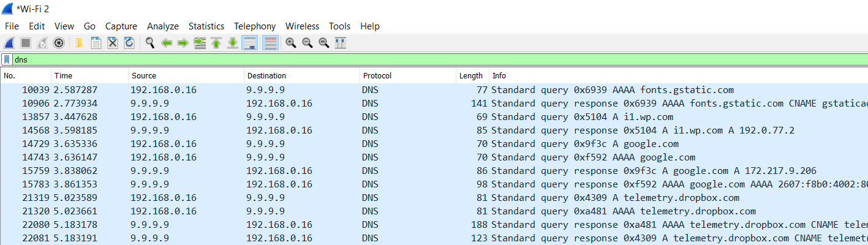868x245 pixels.
Task: Open the Statistics menu
Action: tap(206, 26)
